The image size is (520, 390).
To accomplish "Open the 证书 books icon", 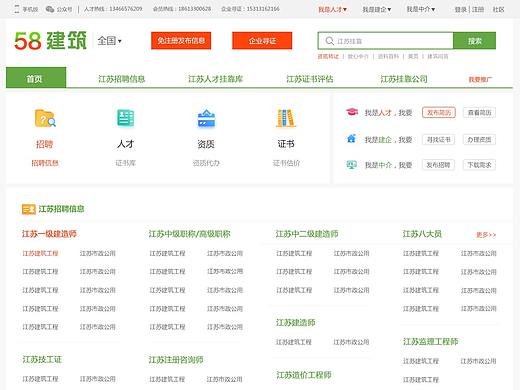I will [286, 118].
